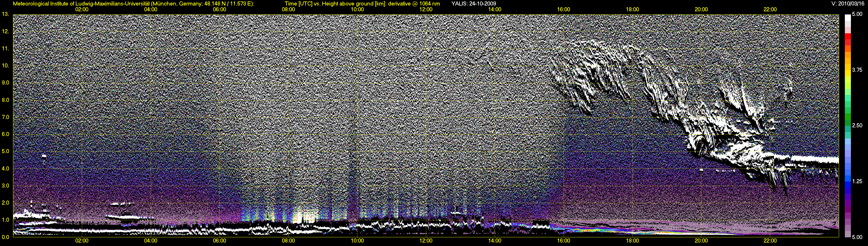Viewport: 868px width, 246px height.
Task: Click the Meteorological Institute Ludwig-Maximilians-Universität header text
Action: pos(133,4)
